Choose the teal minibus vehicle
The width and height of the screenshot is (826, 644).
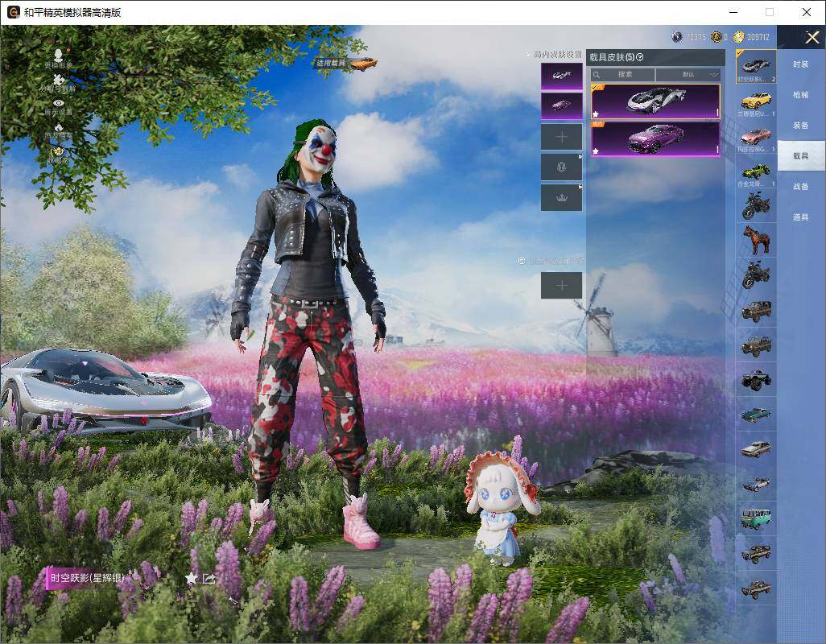(x=756, y=518)
